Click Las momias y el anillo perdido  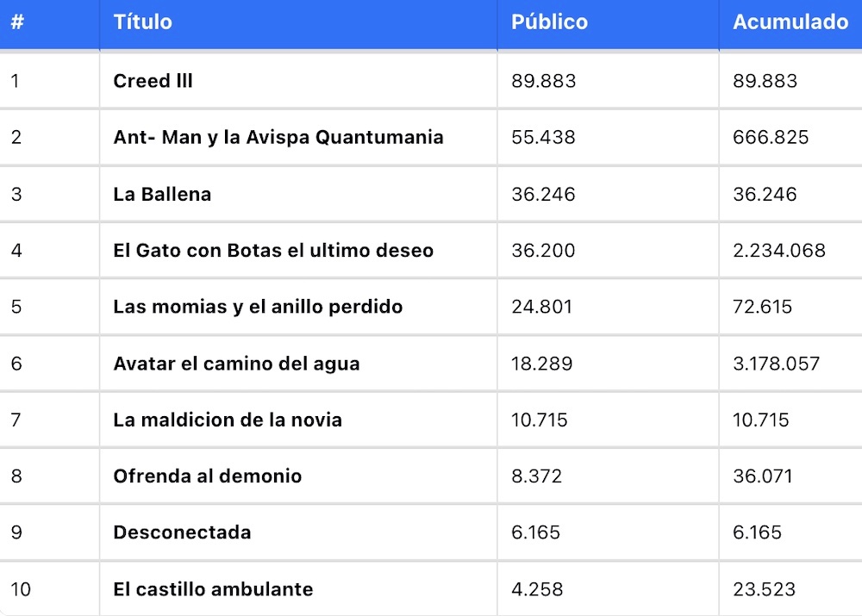pos(258,307)
